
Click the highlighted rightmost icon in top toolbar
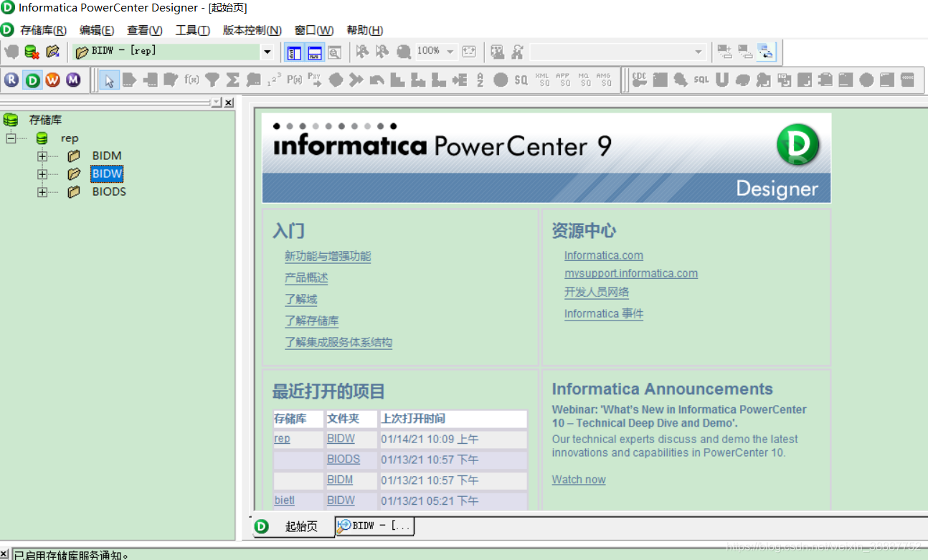767,52
